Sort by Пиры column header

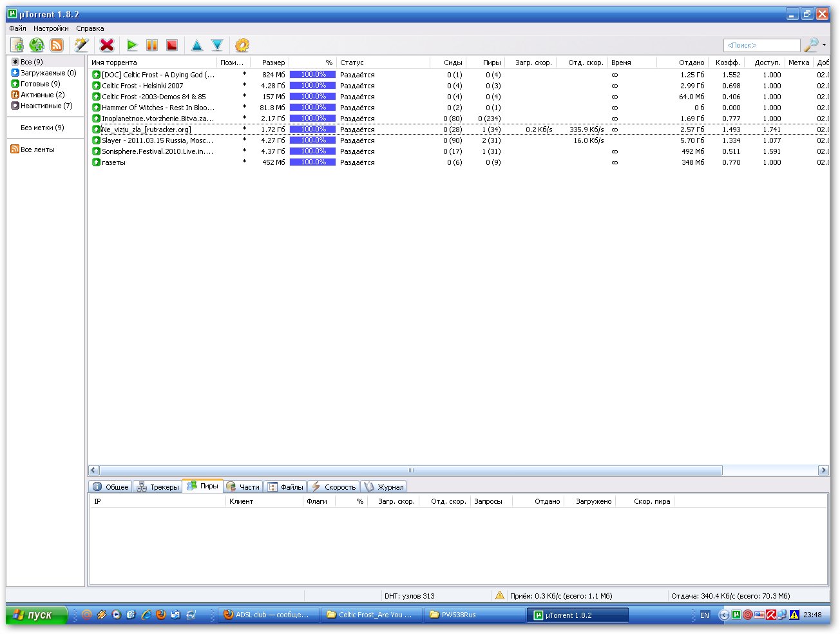485,62
